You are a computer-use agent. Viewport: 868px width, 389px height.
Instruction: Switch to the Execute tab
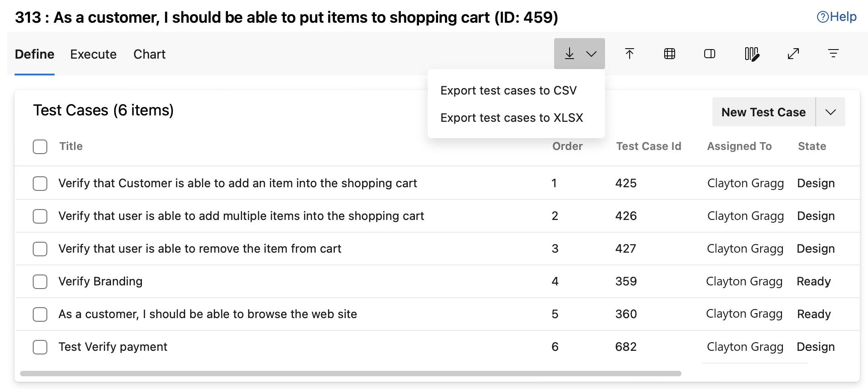click(93, 54)
